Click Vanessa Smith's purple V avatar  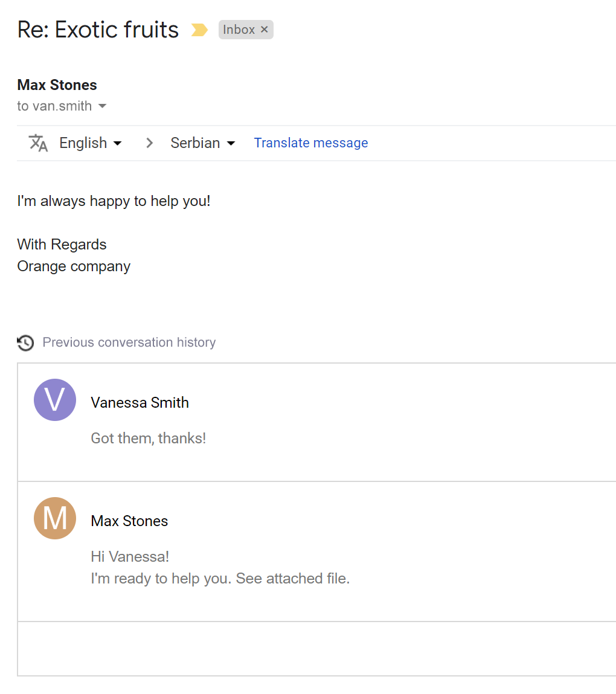[x=55, y=400]
